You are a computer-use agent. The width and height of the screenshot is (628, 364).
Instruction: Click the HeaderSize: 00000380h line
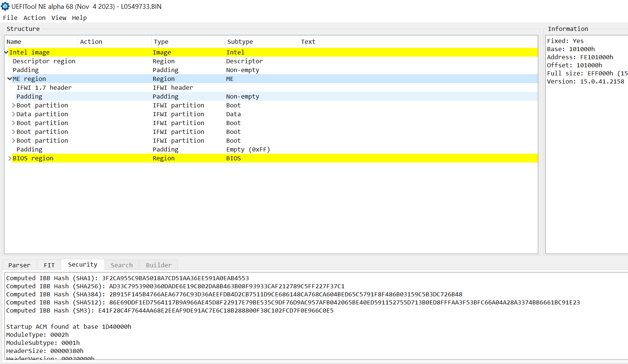tap(45, 351)
